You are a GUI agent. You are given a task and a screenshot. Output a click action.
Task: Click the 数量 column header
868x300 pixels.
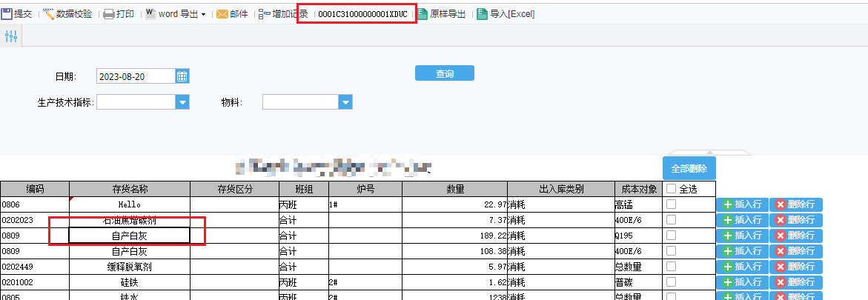tap(454, 189)
